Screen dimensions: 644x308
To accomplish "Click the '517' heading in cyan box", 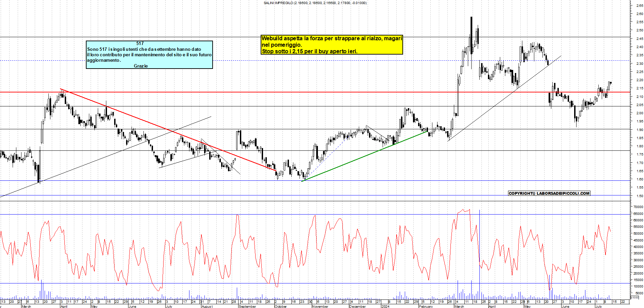I will tap(140, 43).
